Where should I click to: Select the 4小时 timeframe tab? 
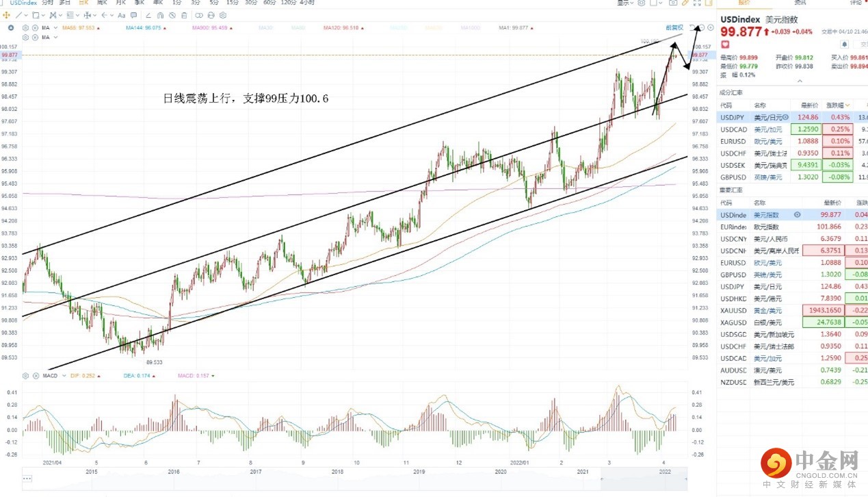click(x=307, y=3)
